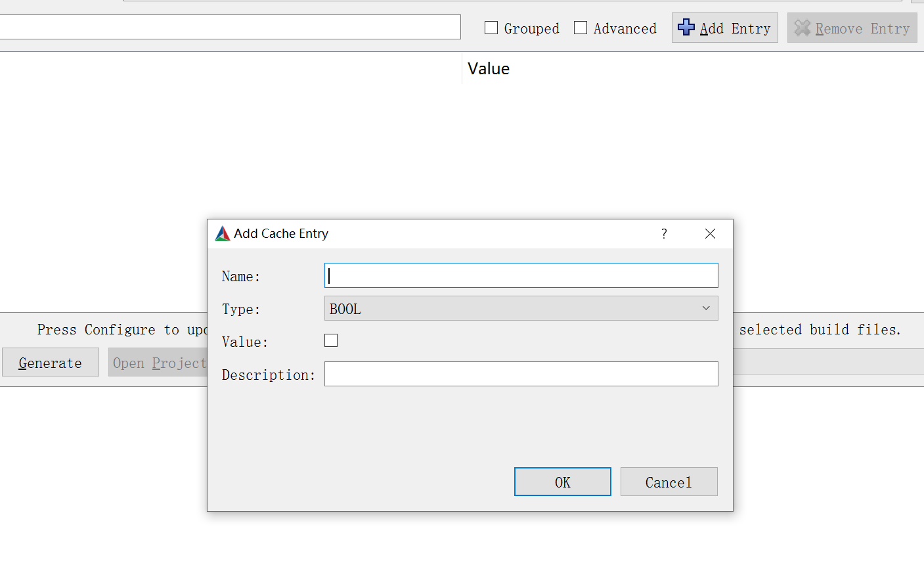Viewport: 924px width, 569px height.
Task: Click the Add Entry button
Action: coord(724,28)
